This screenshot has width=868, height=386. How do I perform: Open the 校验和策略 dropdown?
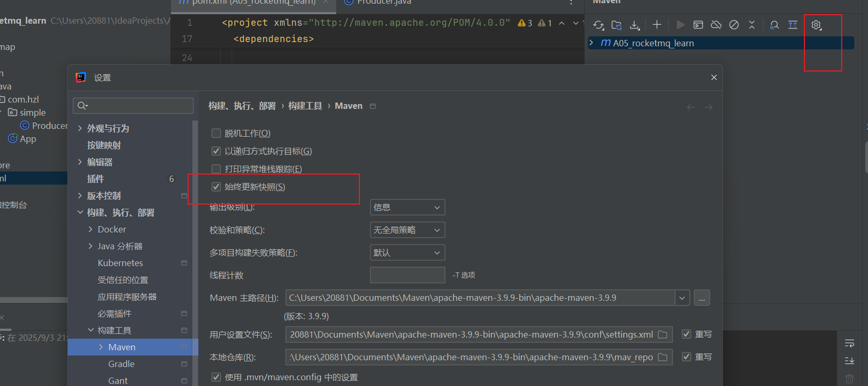tap(407, 230)
